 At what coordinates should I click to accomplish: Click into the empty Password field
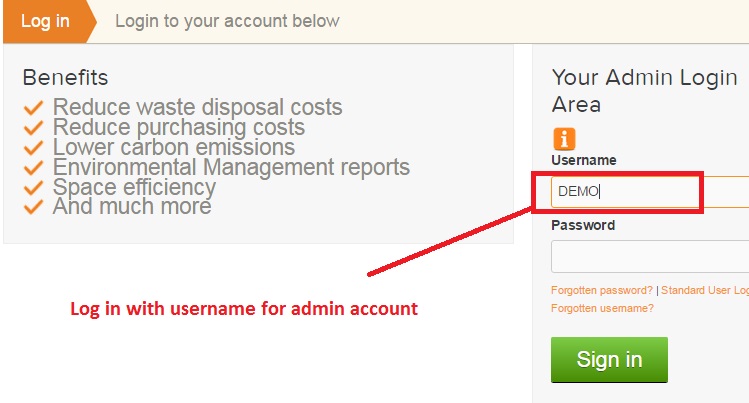(650, 256)
